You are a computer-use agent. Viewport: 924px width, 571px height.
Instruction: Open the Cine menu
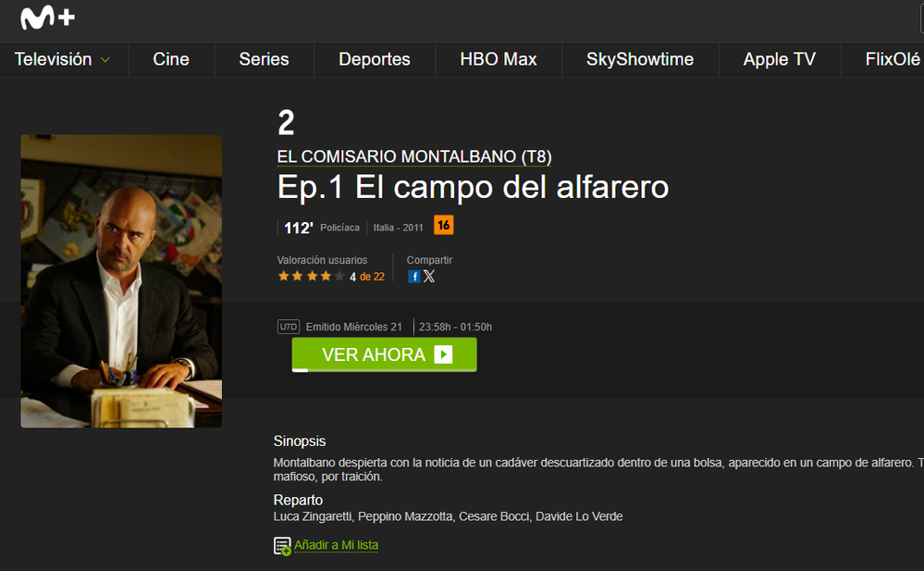[x=171, y=59]
